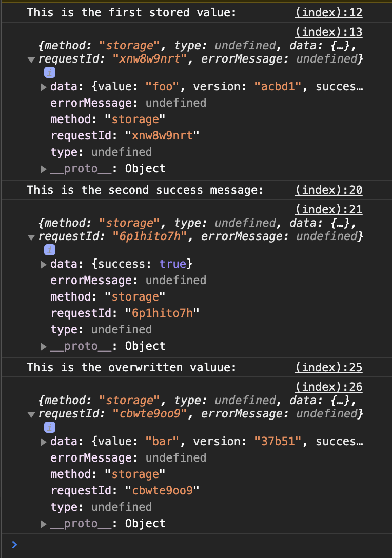Expand data with value "bar"

44,442
